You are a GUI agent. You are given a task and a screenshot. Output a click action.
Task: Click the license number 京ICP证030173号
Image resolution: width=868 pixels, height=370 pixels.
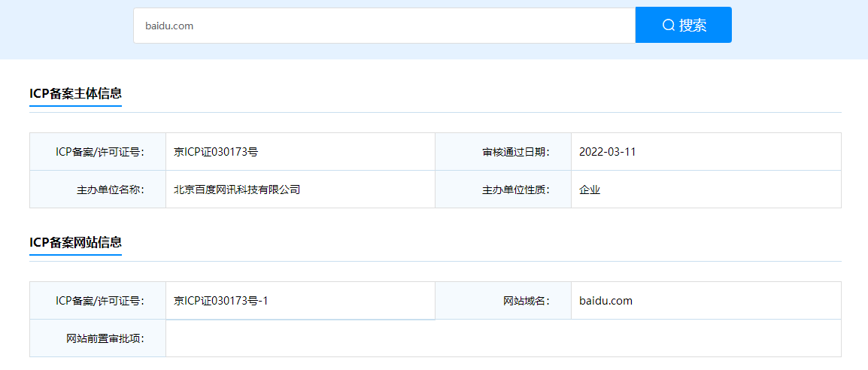pos(216,152)
